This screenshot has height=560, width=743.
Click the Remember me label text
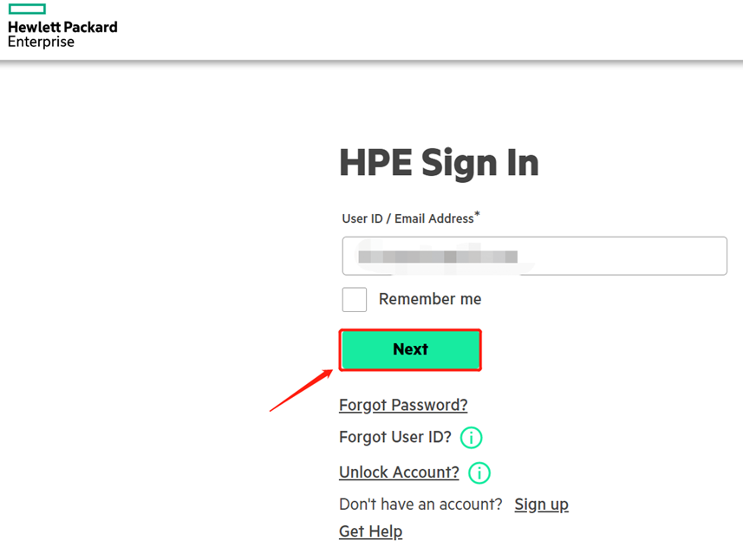pyautogui.click(x=430, y=299)
